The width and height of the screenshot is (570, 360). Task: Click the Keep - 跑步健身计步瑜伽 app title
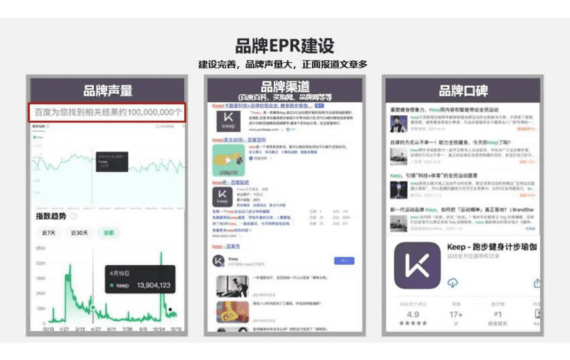click(x=492, y=247)
